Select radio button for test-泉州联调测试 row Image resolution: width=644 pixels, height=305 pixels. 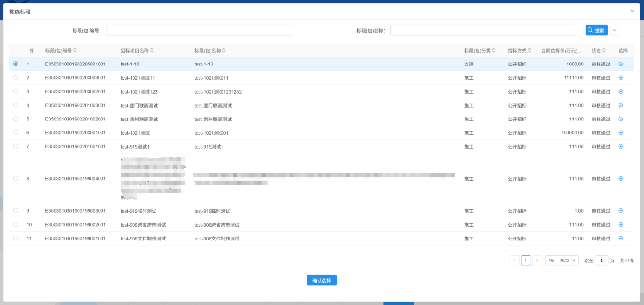(x=16, y=119)
